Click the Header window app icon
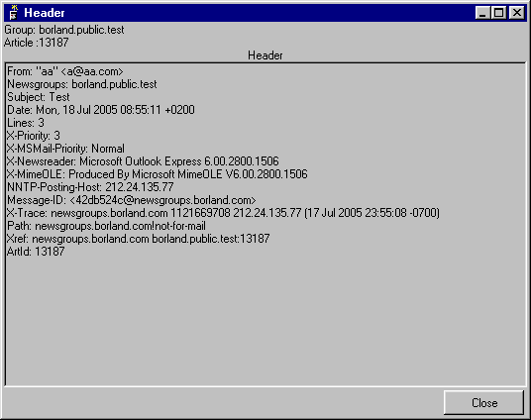 tap(13, 13)
